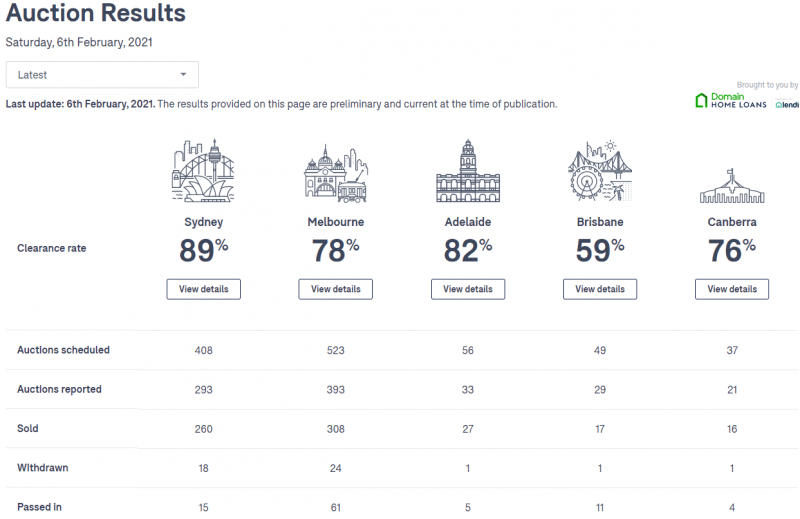Click the dropdown arrow beside Latest
Viewport: 800px width, 519px height.
pos(183,75)
